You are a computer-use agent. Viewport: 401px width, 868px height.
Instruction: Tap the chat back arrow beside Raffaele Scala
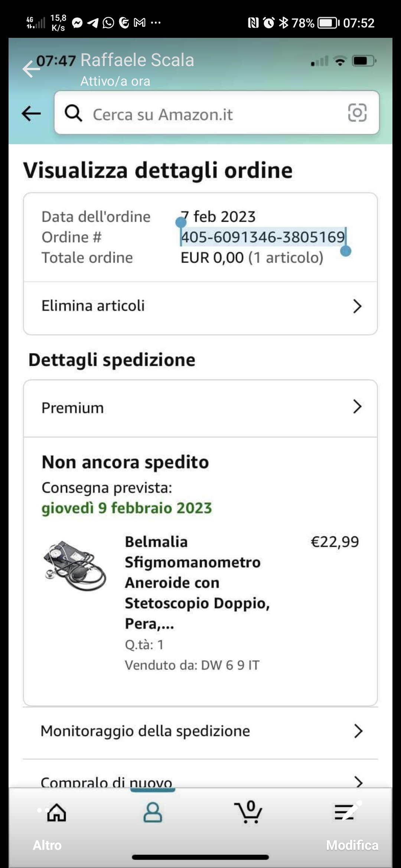coord(30,69)
